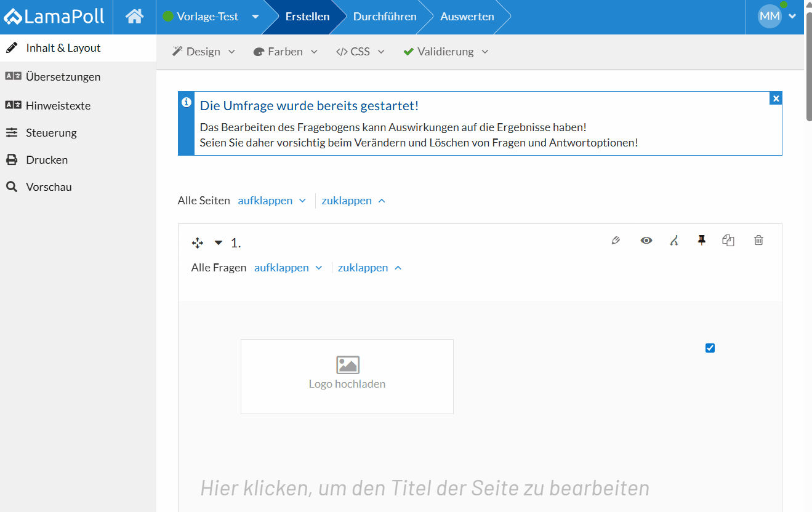Delete page 1 with the trash icon
This screenshot has width=812, height=512.
[758, 240]
